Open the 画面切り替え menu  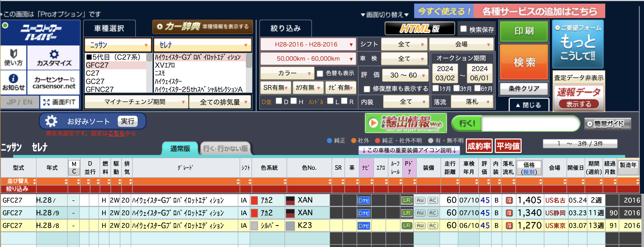[384, 15]
